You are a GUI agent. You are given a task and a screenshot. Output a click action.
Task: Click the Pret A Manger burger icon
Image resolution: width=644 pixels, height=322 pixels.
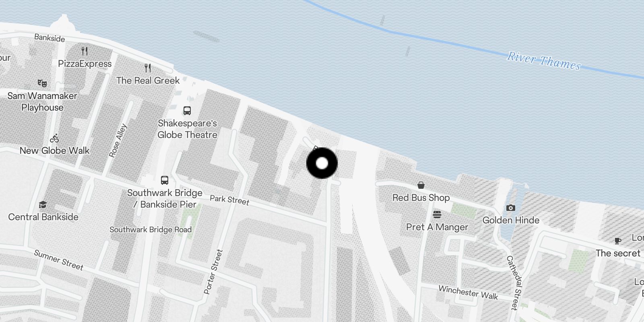pos(437,214)
